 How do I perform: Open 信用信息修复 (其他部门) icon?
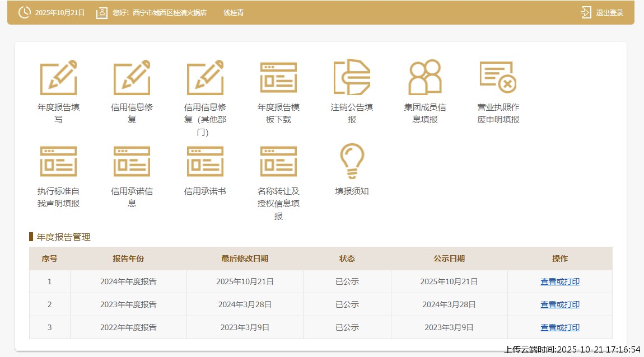pos(205,78)
